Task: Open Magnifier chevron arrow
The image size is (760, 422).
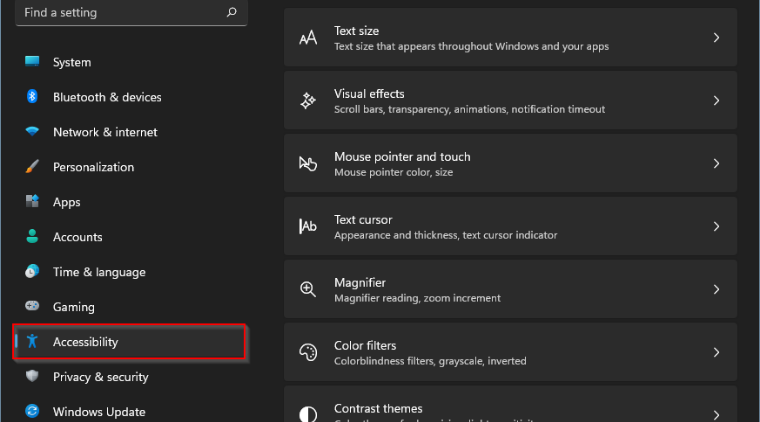Action: click(x=716, y=290)
